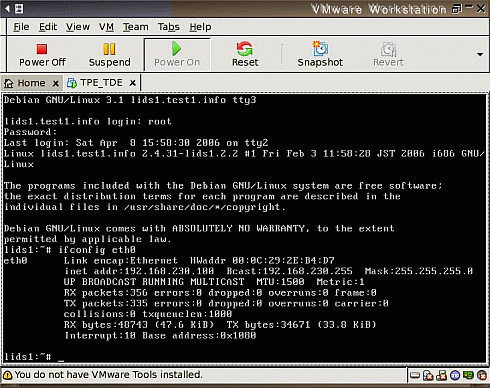Image resolution: width=490 pixels, height=388 pixels.
Task: Click the 'collisions:0 txqueuelen:1000' line
Action: [x=148, y=314]
